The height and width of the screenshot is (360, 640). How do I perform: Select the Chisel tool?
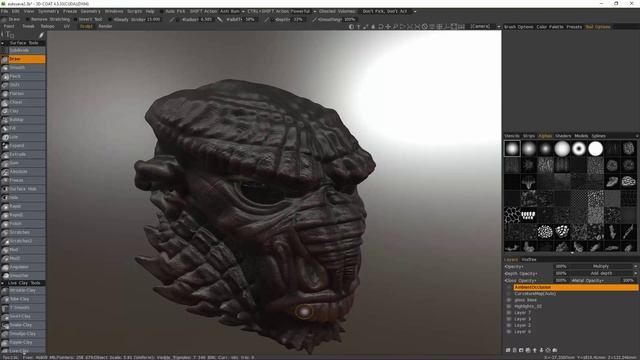pos(23,102)
